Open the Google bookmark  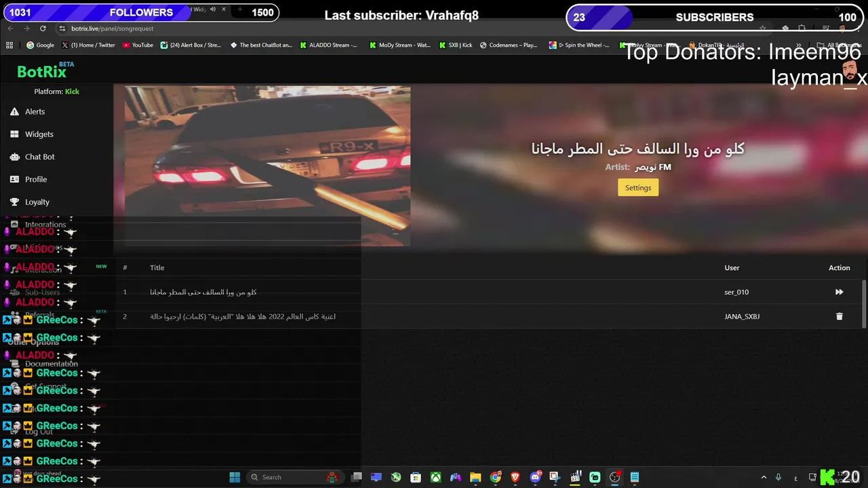(x=40, y=45)
